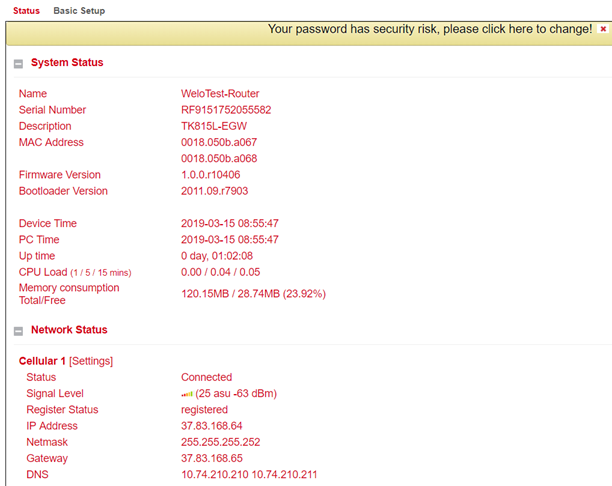This screenshot has width=612, height=486.
Task: Open the Basic Setup menu
Action: pyautogui.click(x=79, y=11)
